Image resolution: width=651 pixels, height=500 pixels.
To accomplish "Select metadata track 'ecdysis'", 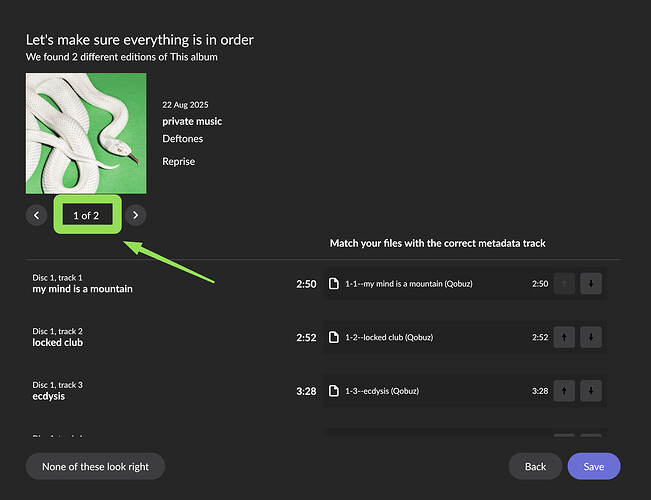I will 50,396.
